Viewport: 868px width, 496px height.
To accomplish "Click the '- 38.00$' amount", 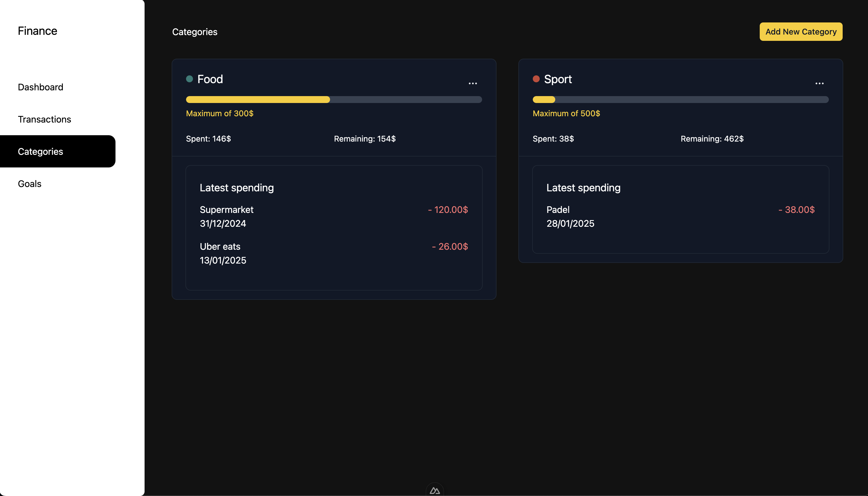I will [796, 209].
